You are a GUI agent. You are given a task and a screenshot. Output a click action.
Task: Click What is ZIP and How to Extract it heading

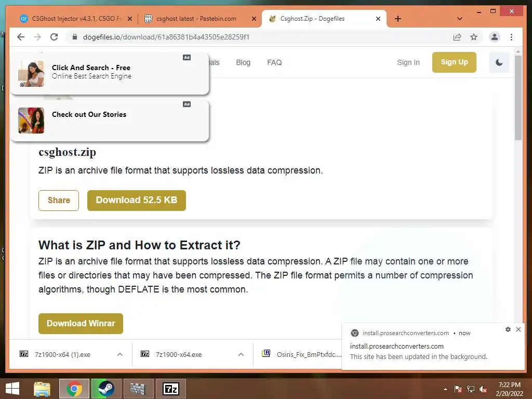[x=139, y=245]
